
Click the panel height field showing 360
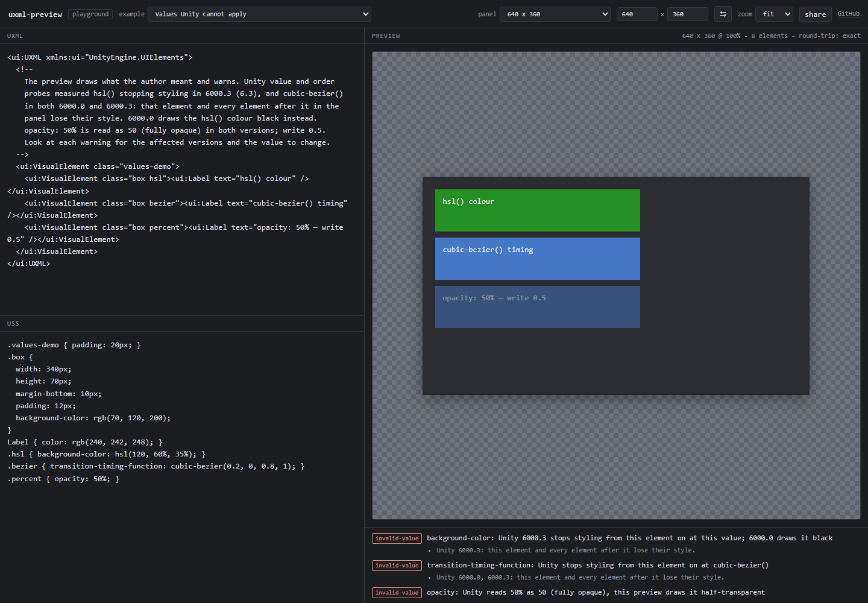687,14
